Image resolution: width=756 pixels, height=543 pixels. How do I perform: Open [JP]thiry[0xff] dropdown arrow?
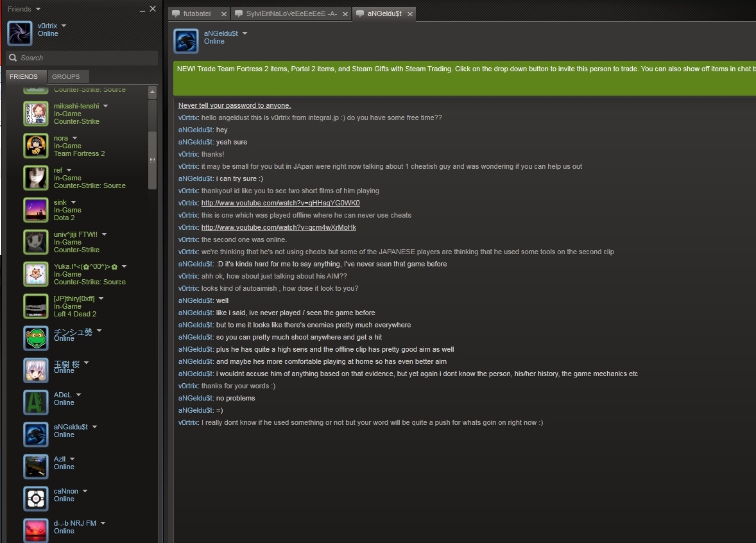tap(101, 298)
